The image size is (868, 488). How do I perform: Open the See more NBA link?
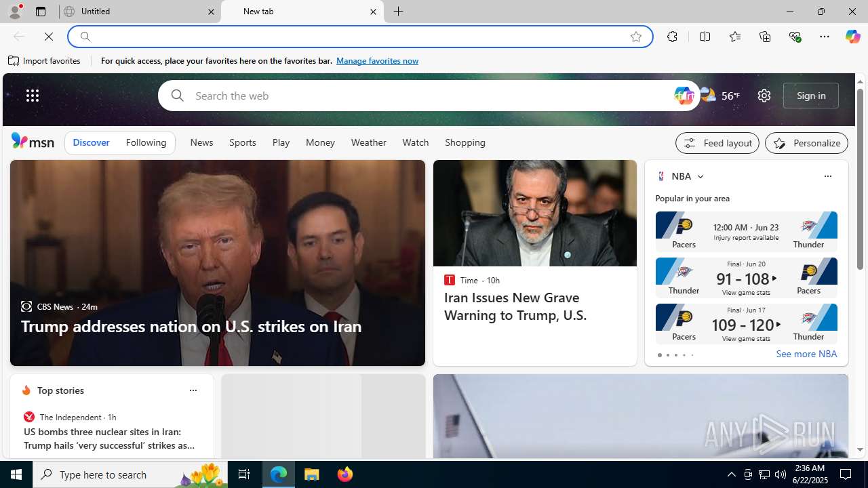pyautogui.click(x=806, y=354)
